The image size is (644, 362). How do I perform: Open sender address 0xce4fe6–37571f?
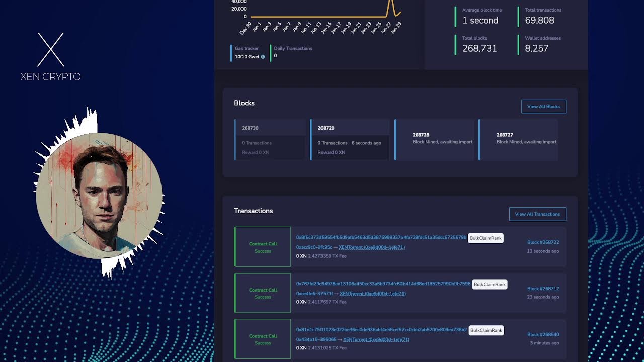point(315,294)
